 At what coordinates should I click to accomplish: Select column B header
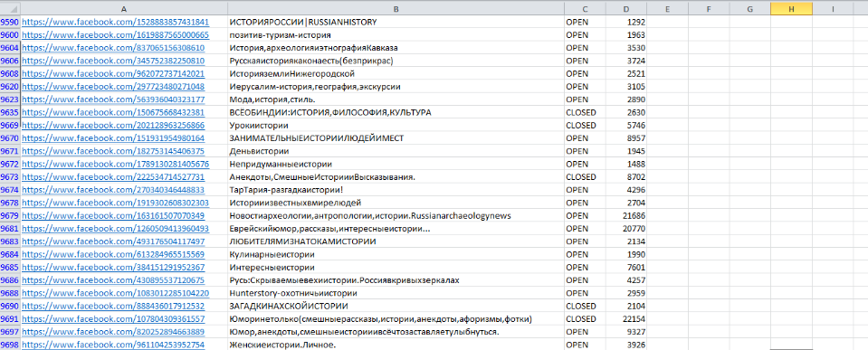(396, 8)
